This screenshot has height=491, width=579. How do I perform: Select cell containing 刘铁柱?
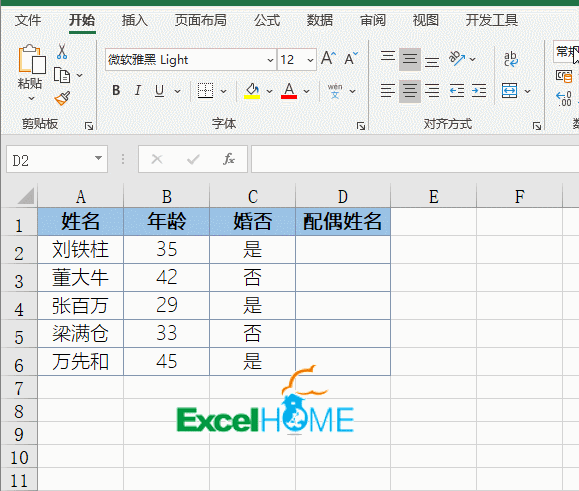(x=80, y=249)
